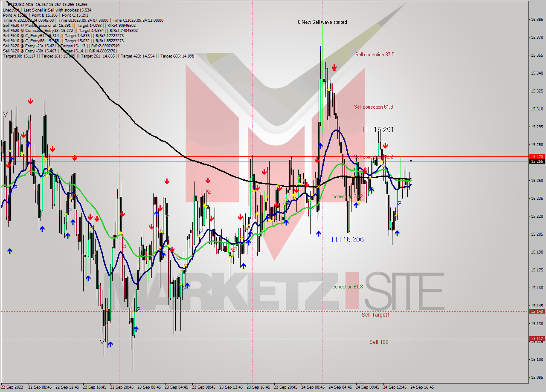Click the 'I I I 15.206' low price label
The height and width of the screenshot is (392, 546).
[348, 239]
